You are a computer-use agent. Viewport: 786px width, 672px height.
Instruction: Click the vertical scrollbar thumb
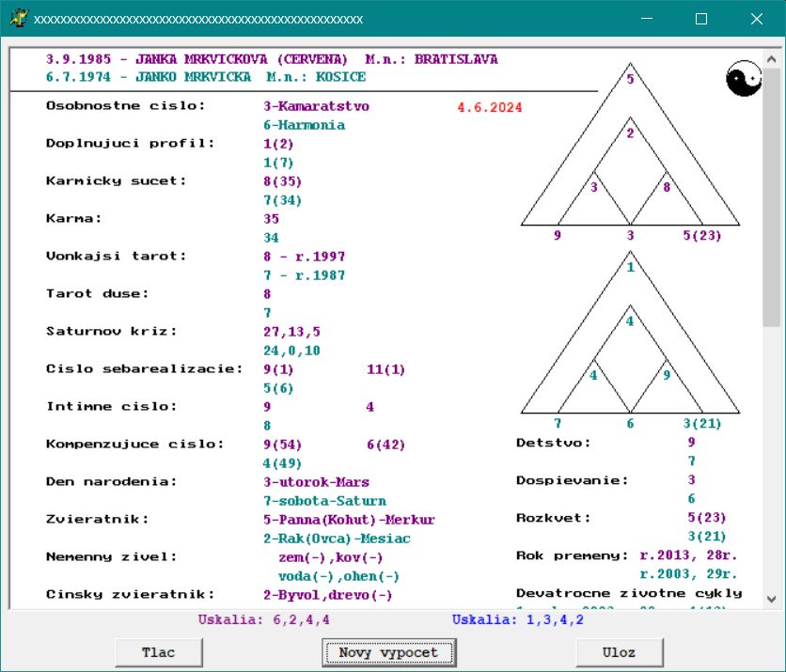[x=772, y=198]
